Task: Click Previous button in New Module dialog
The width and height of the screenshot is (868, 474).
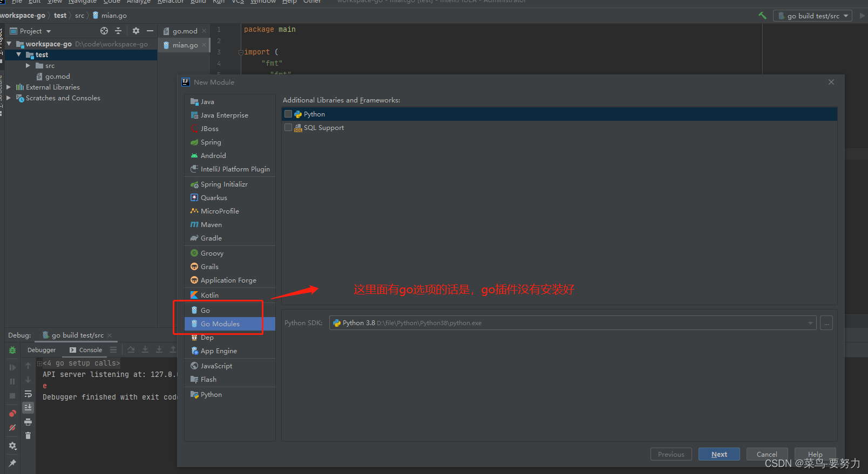Action: tap(671, 454)
